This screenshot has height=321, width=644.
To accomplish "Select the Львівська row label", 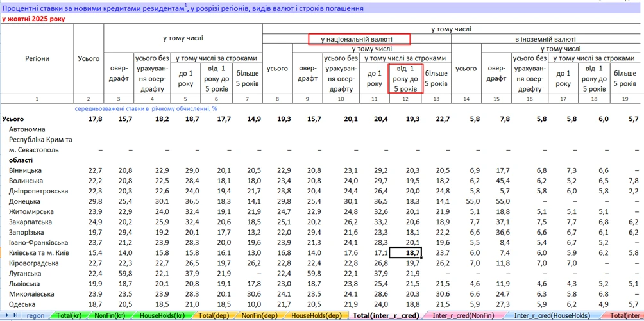I will tap(24, 284).
